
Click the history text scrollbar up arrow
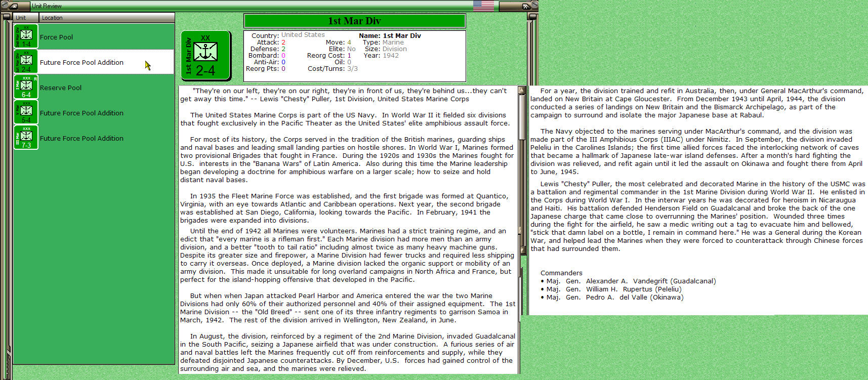[x=522, y=90]
